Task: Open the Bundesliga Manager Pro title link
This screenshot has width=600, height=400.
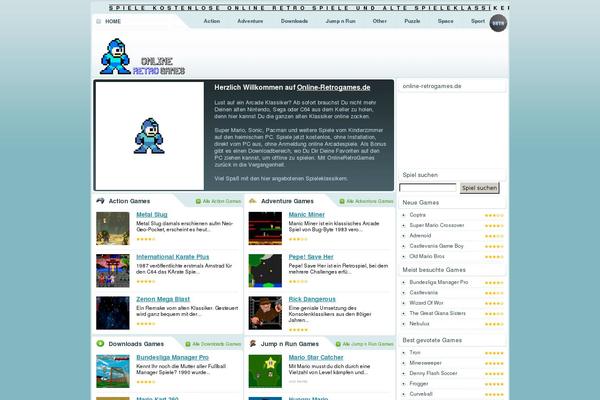Action: coord(173,358)
